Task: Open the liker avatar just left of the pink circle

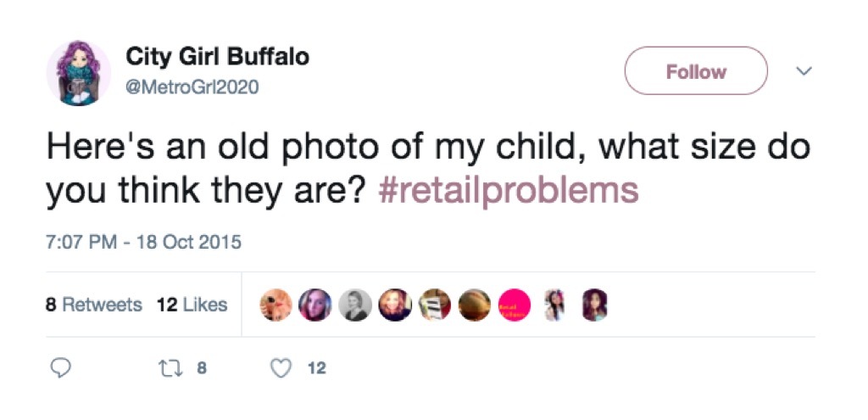Action: coord(475,305)
